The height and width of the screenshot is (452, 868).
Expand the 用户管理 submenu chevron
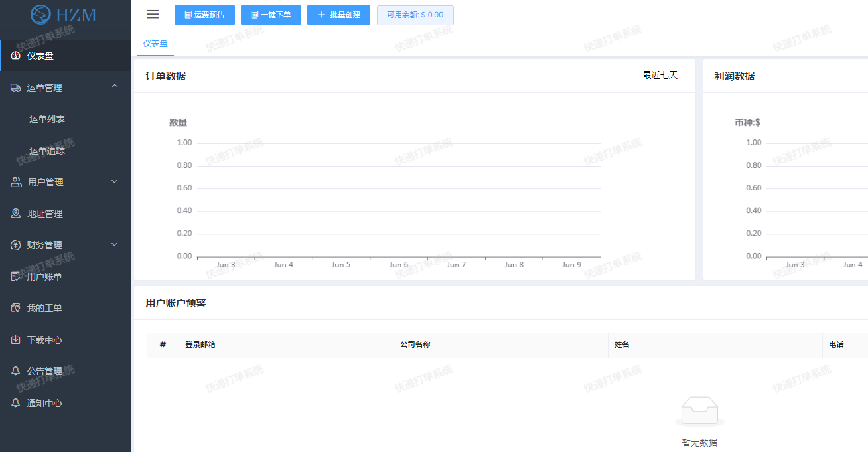click(115, 181)
